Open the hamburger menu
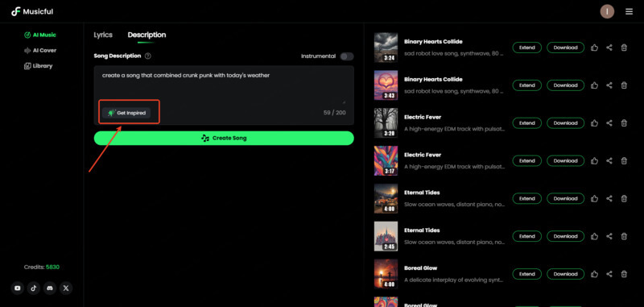Viewport: 644px width, 307px height. [629, 11]
